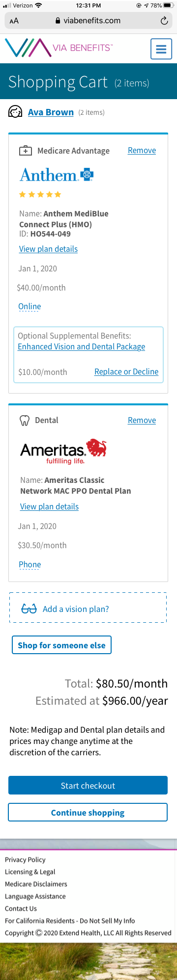Click Replace or Decline supplemental benefits
The width and height of the screenshot is (177, 980).
pyautogui.click(x=126, y=371)
